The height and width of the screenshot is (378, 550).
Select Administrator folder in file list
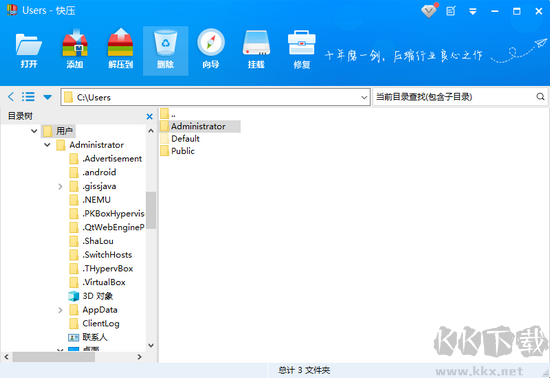pos(200,126)
